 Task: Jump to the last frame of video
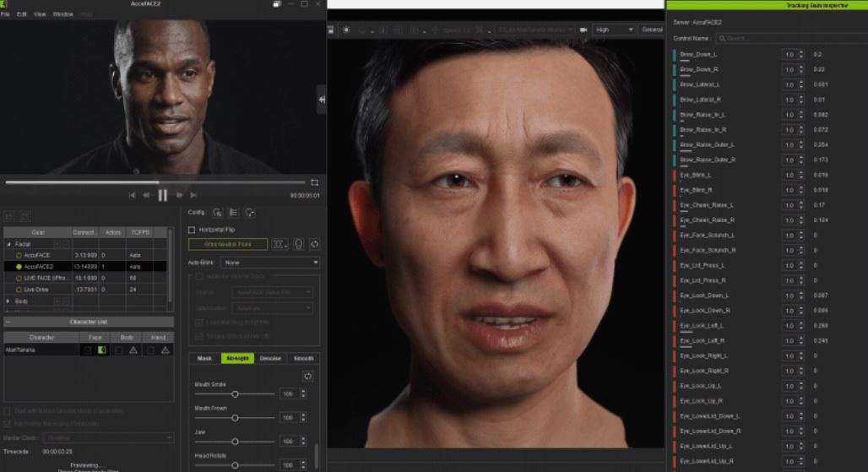193,195
